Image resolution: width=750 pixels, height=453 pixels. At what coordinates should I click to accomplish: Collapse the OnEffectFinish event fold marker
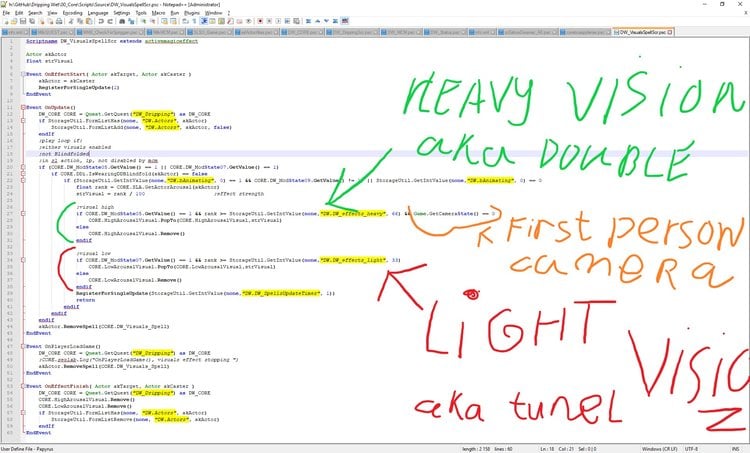coord(23,386)
